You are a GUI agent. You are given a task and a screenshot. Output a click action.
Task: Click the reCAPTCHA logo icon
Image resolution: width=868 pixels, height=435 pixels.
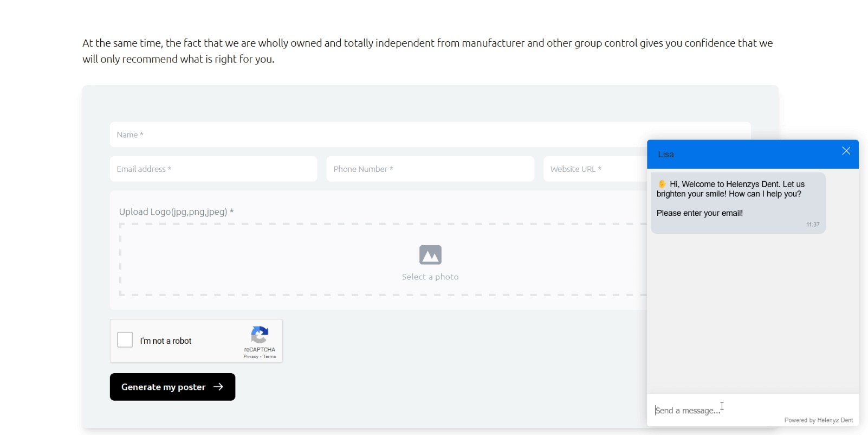point(260,335)
